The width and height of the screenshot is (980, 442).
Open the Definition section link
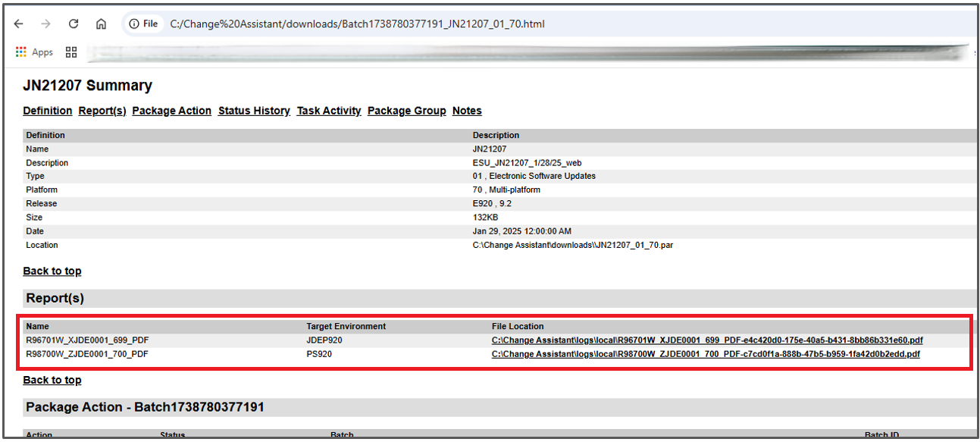tap(47, 111)
